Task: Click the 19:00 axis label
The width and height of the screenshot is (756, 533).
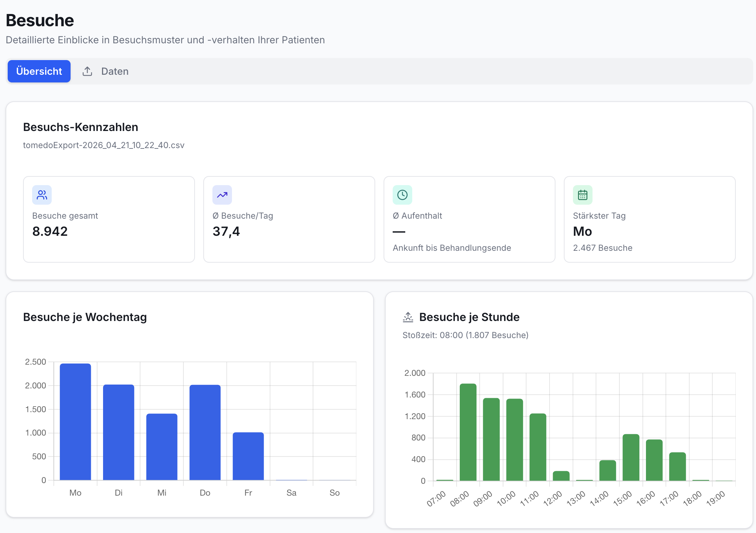Action: [x=716, y=498]
